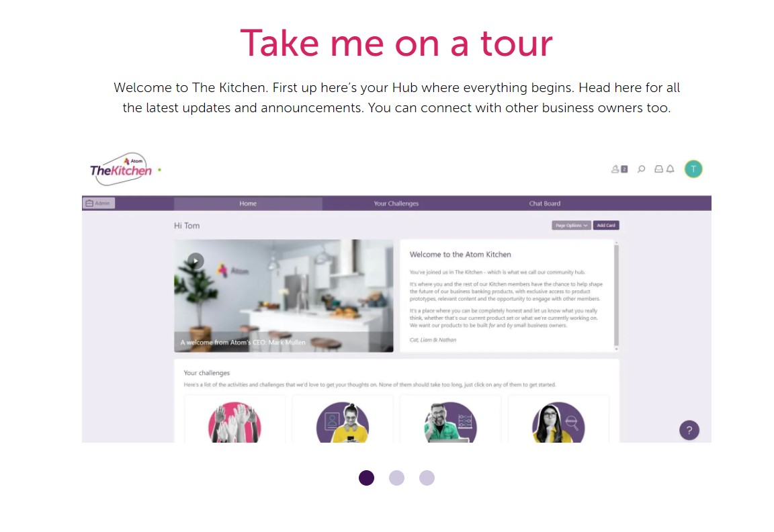Open the notifications bell icon
Screen dimensions: 774x532
point(671,169)
